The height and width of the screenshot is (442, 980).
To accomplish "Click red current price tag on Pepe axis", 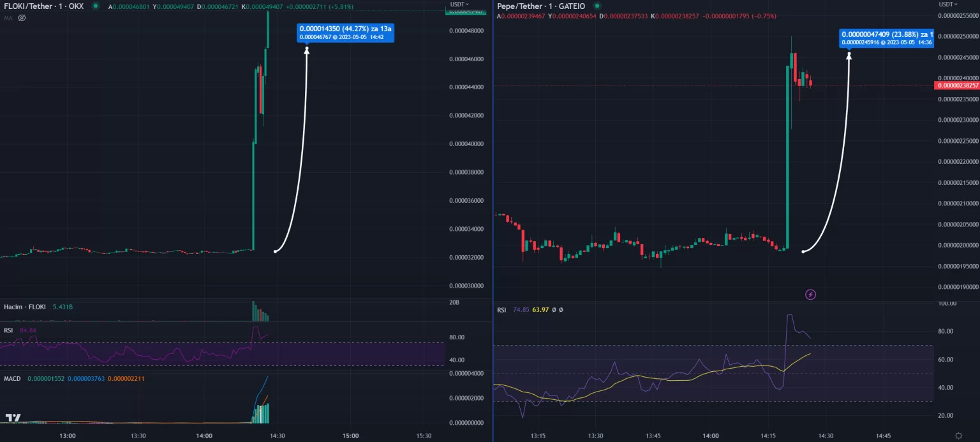I will [x=956, y=85].
